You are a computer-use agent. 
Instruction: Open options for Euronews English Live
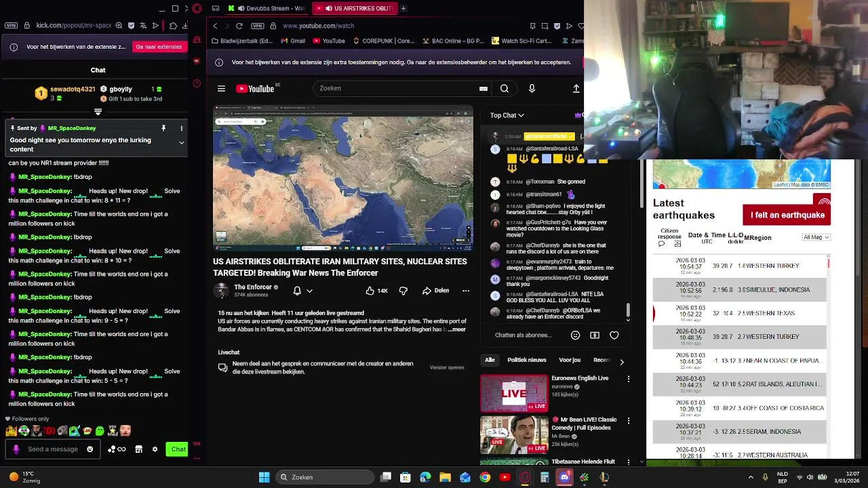[629, 379]
